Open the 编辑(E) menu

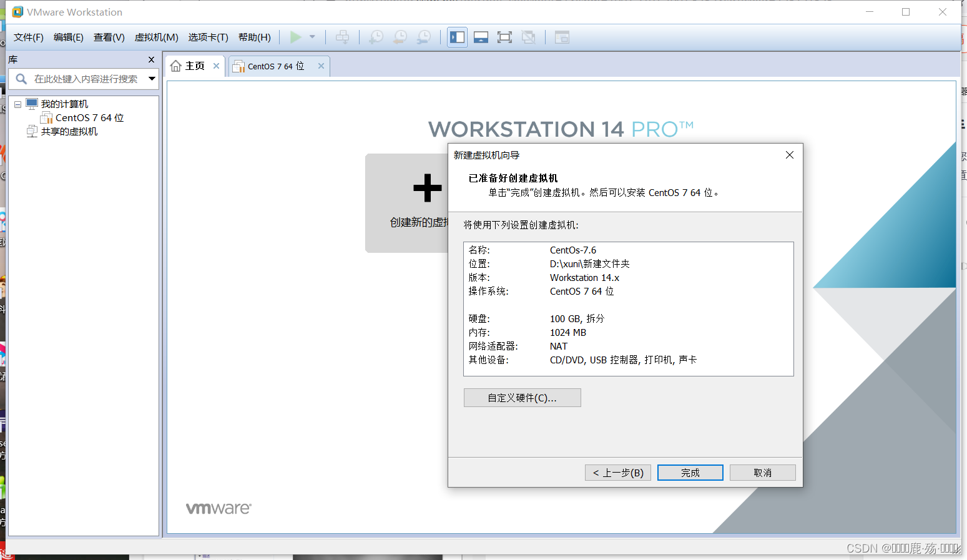[x=69, y=37]
